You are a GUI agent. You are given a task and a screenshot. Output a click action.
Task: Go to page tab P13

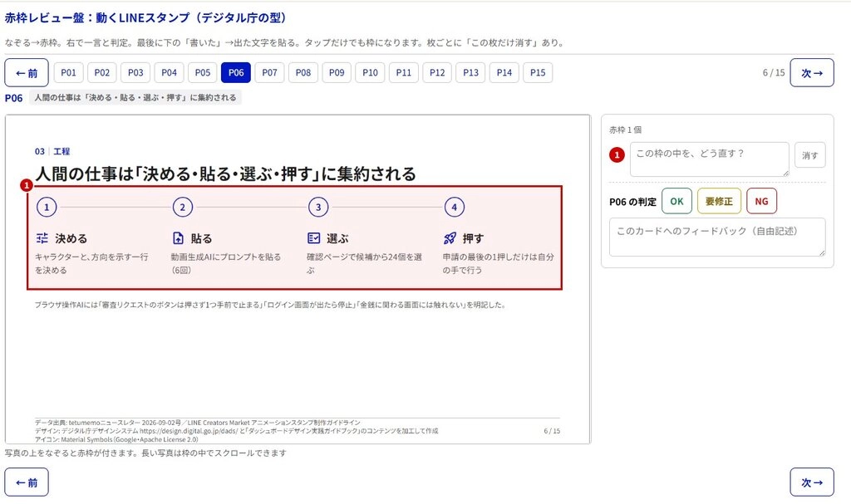[x=471, y=73]
